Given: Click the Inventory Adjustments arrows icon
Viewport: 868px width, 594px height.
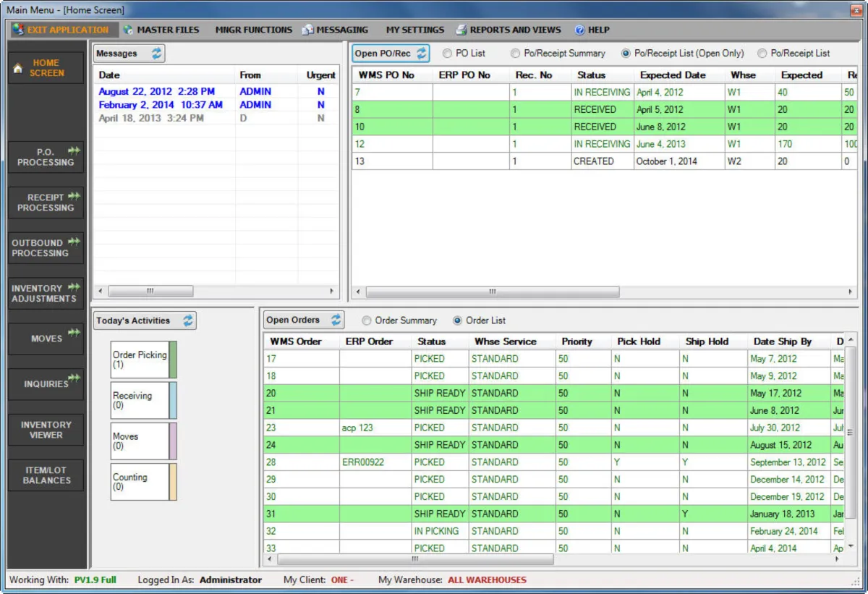Looking at the screenshot, I should click(x=74, y=287).
